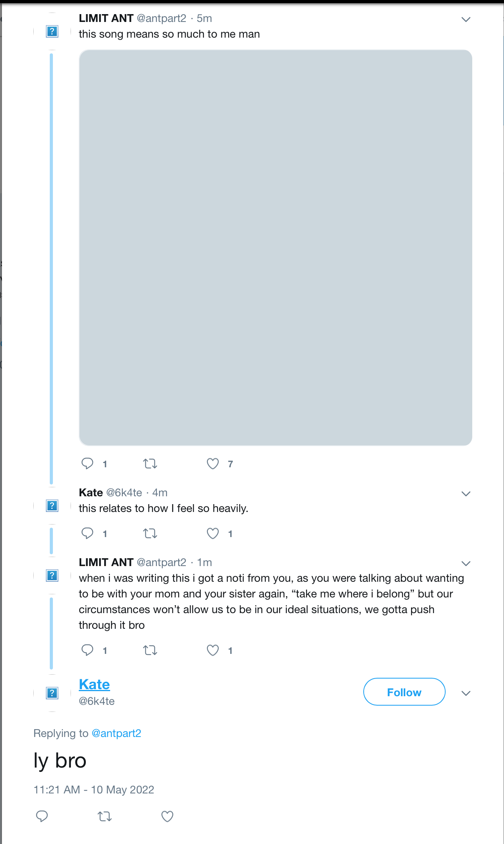Reply to the 'ly bro' main tweet

tap(42, 816)
